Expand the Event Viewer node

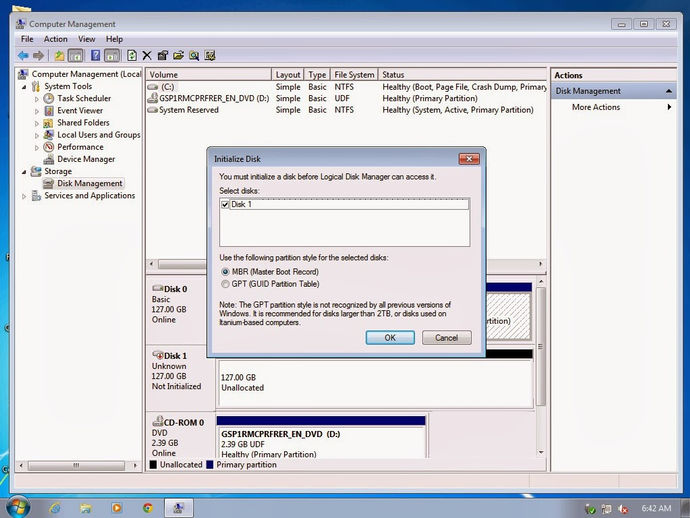37,111
